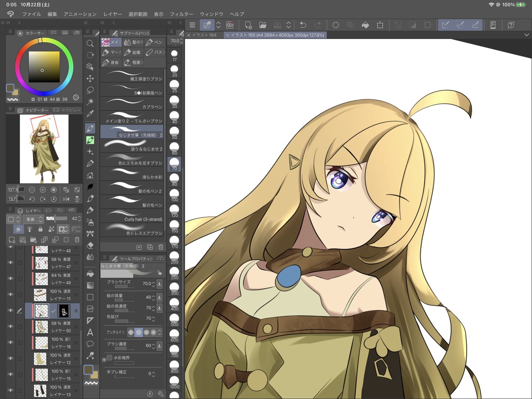Create new raster layer in Layers panel
The height and width of the screenshot is (399, 532).
12,240
